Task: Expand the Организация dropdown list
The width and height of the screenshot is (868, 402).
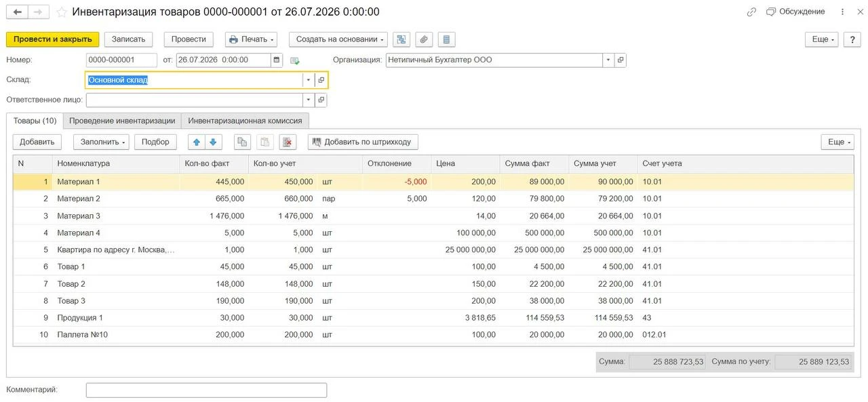Action: click(x=608, y=60)
